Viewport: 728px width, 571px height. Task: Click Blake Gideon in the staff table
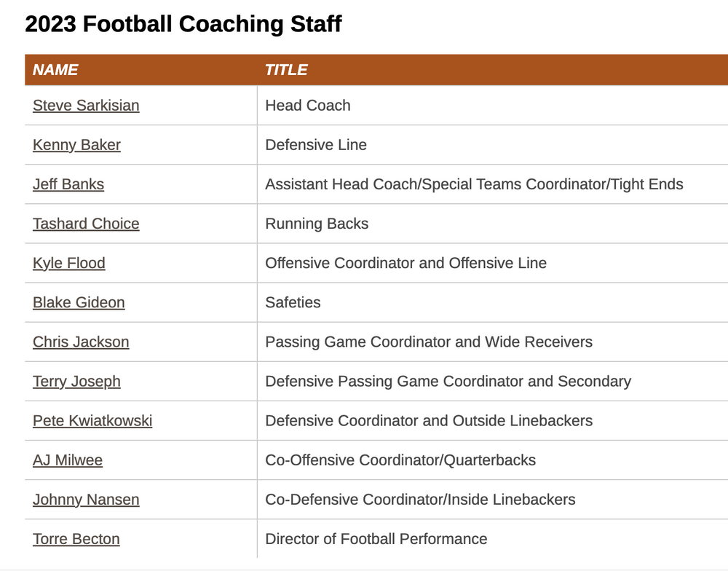tap(79, 302)
